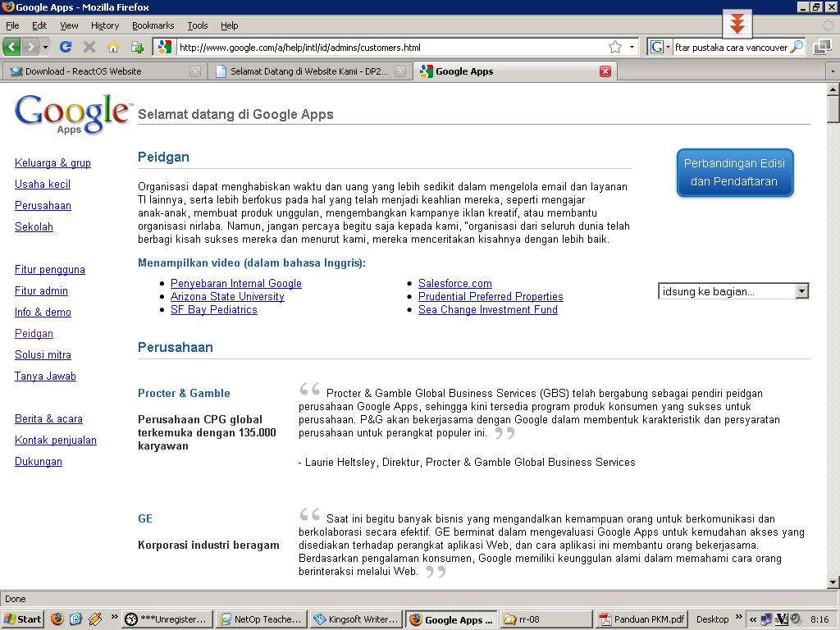Open the Fitur admin link

point(41,291)
